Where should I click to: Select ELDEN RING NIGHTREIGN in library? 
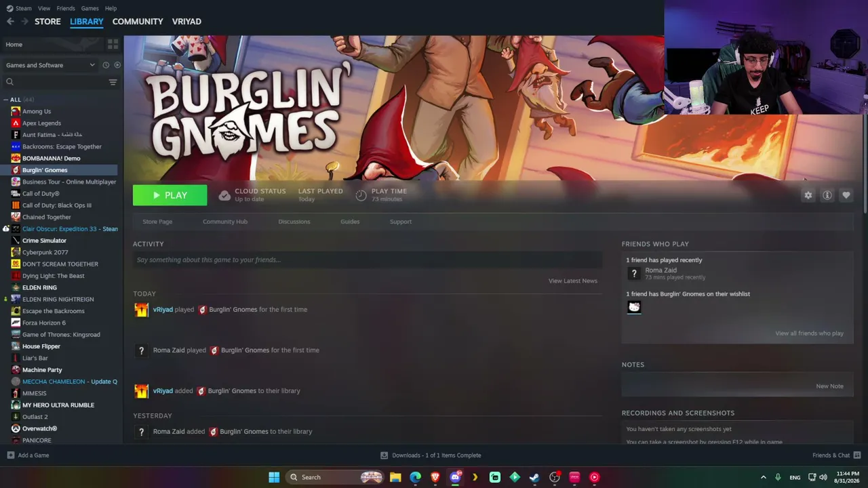(x=58, y=300)
